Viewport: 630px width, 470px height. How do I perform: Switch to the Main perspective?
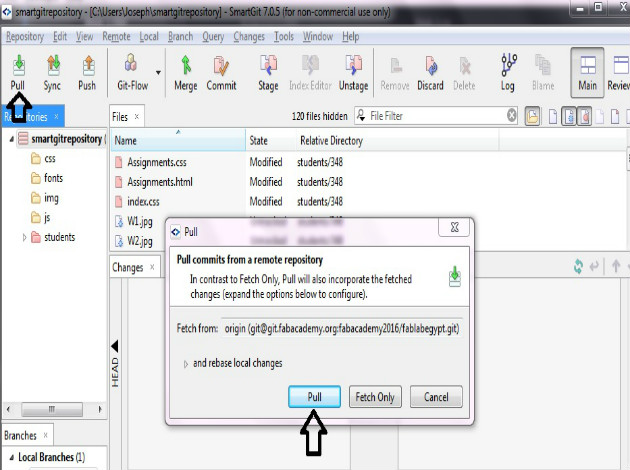coord(587,73)
